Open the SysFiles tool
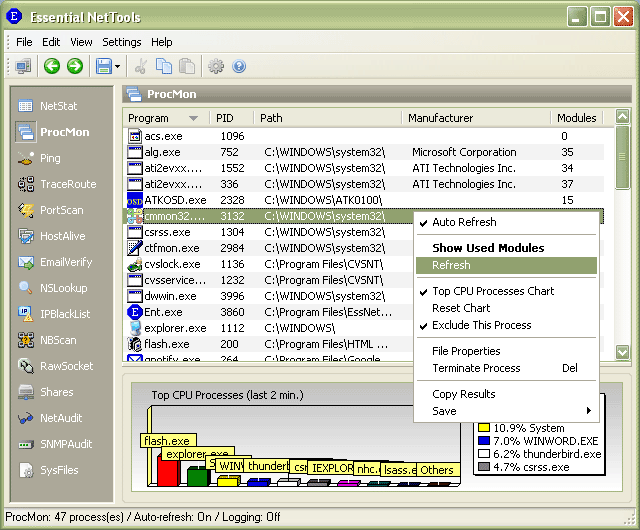640x530 pixels. tap(48, 470)
